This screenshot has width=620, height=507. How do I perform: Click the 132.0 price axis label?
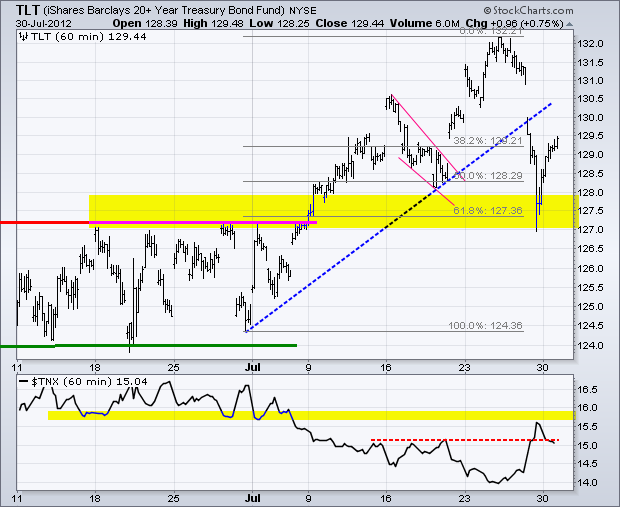(591, 44)
